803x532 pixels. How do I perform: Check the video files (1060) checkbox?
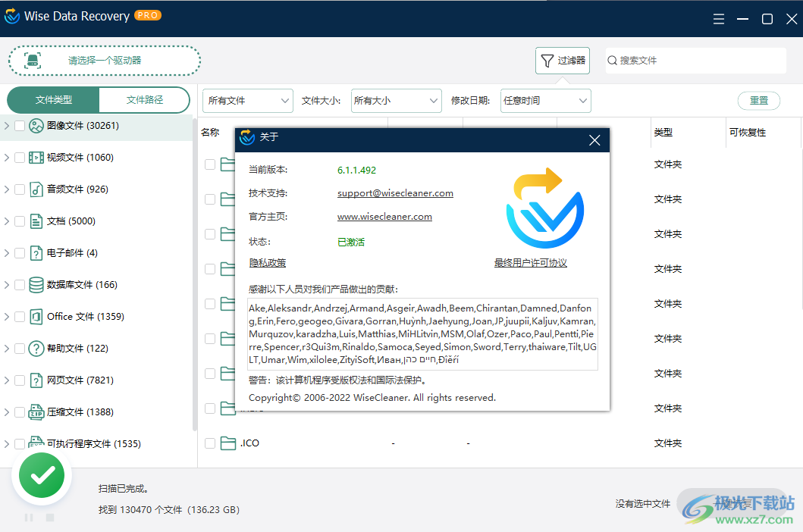tap(20, 158)
